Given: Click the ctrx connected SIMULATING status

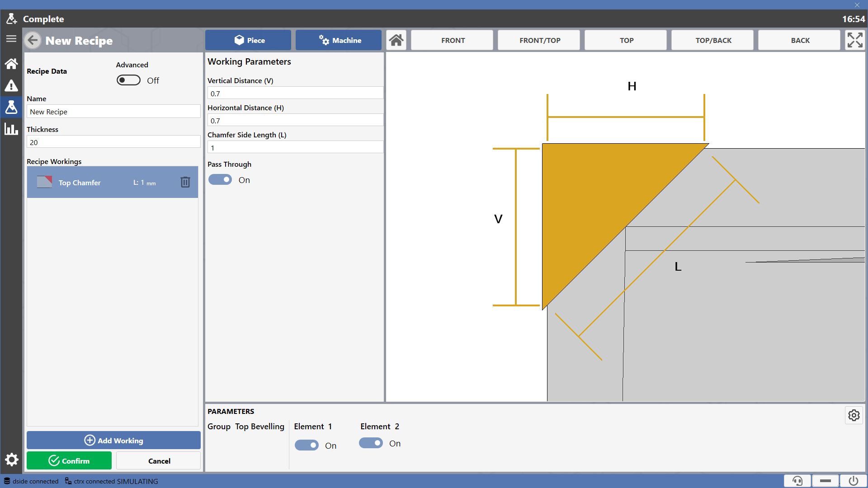Looking at the screenshot, I should [112, 481].
